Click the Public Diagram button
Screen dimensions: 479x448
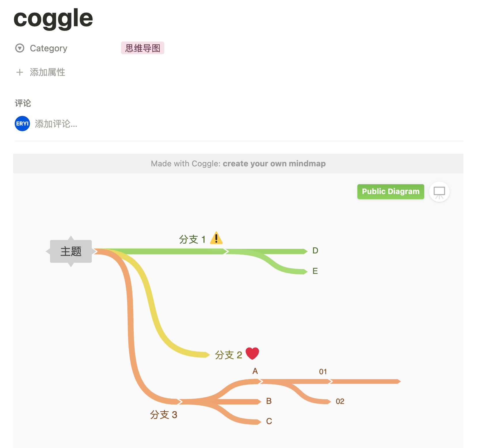point(391,192)
